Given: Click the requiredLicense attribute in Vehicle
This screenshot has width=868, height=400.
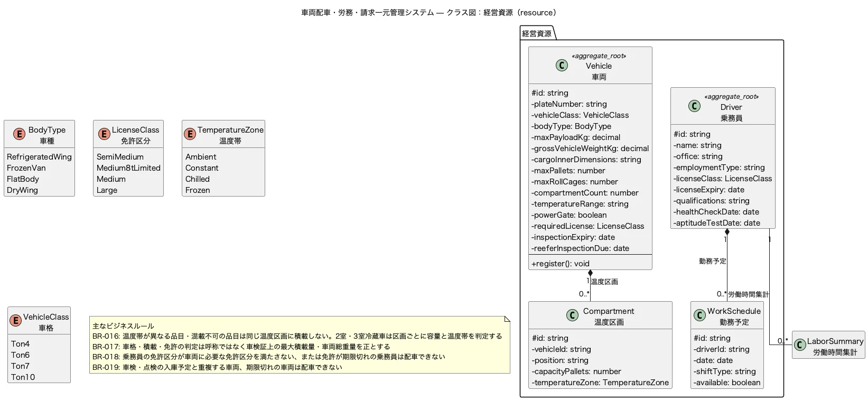Looking at the screenshot, I should tap(588, 226).
